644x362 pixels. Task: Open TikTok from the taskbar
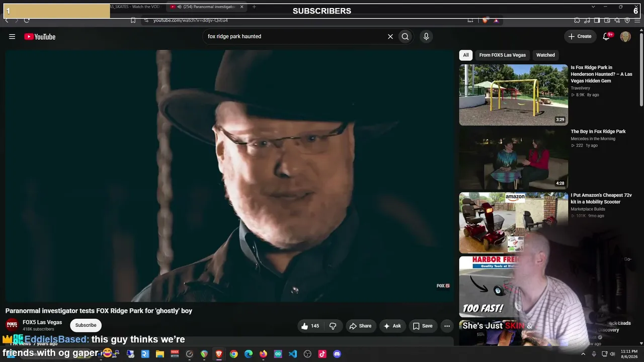point(323,354)
